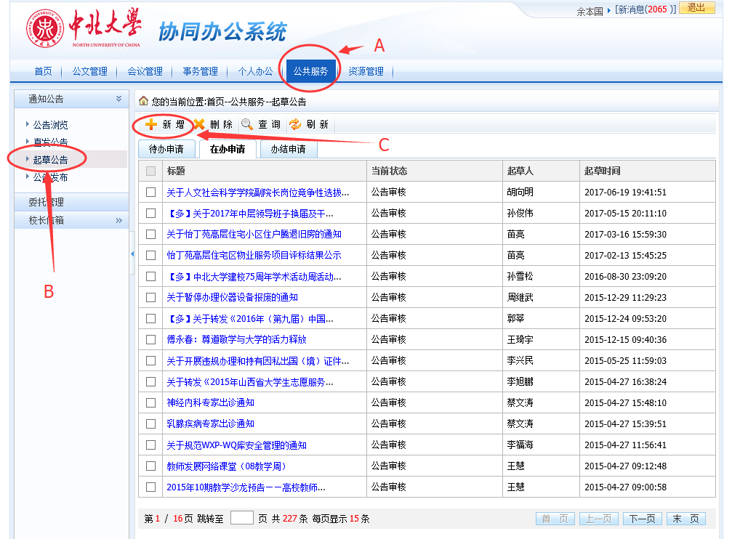
Task: Click the 删除 delete X icon
Action: pos(198,124)
